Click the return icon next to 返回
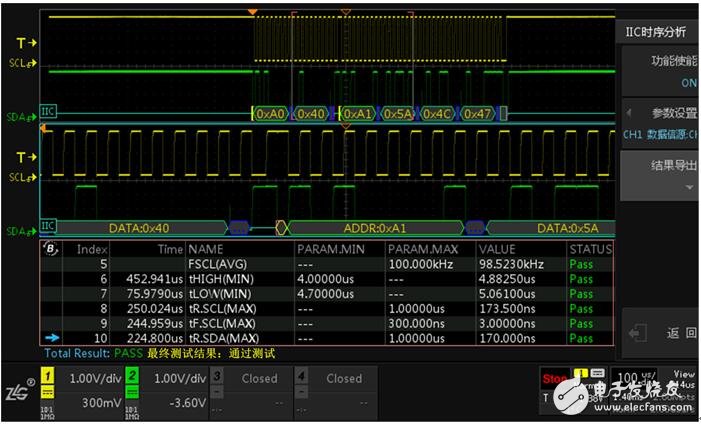The image size is (701, 424). 635,333
